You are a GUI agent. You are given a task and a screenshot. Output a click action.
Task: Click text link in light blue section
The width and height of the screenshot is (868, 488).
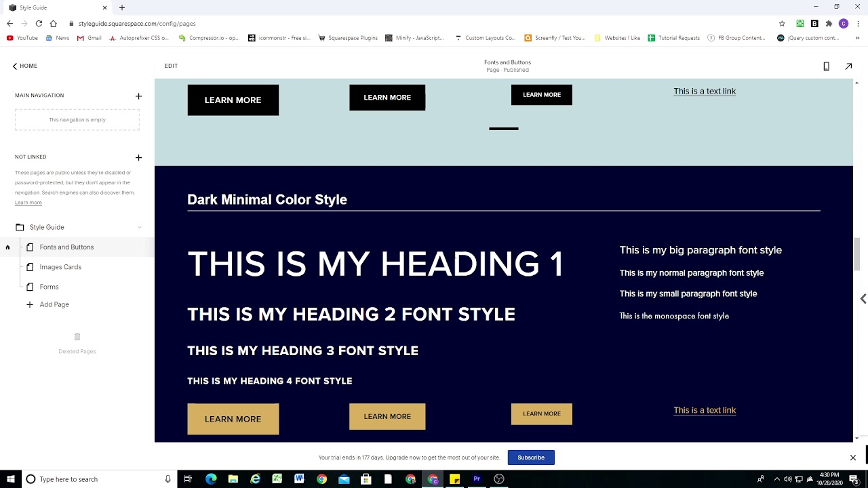pos(705,91)
